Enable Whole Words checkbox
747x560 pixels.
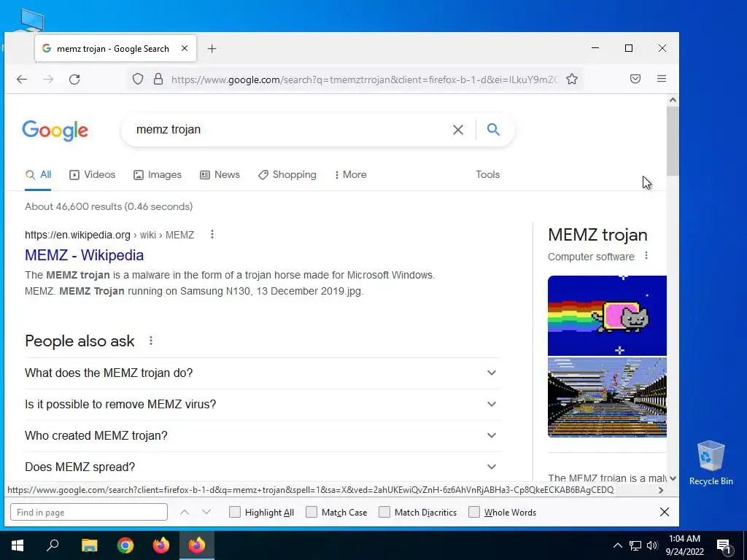(x=474, y=512)
